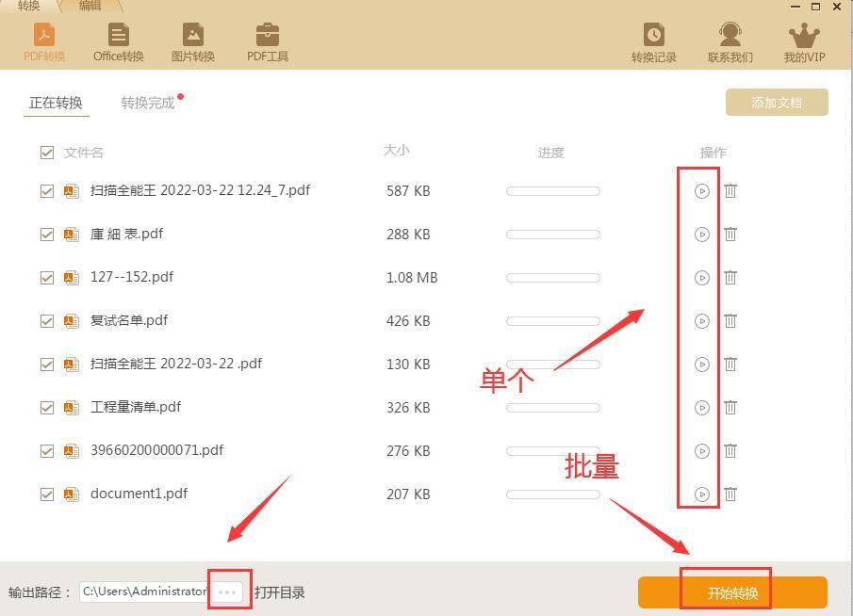The height and width of the screenshot is (616, 853).
Task: Open 转换记录 history
Action: click(653, 42)
